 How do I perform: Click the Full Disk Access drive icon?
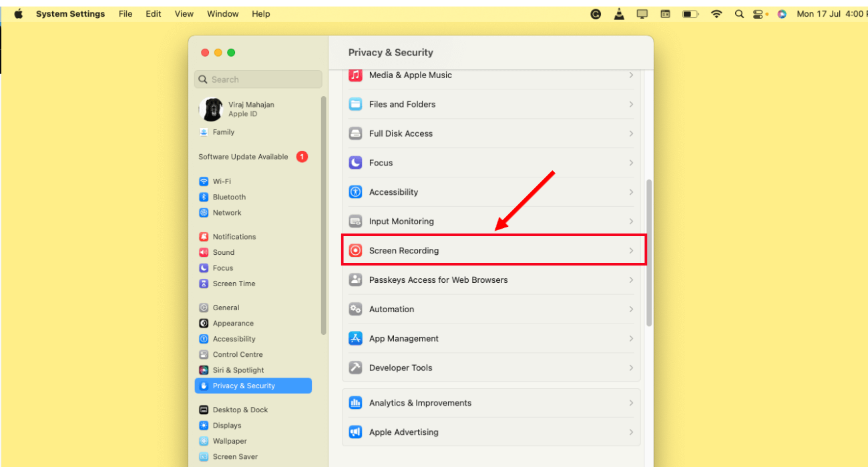click(x=356, y=133)
